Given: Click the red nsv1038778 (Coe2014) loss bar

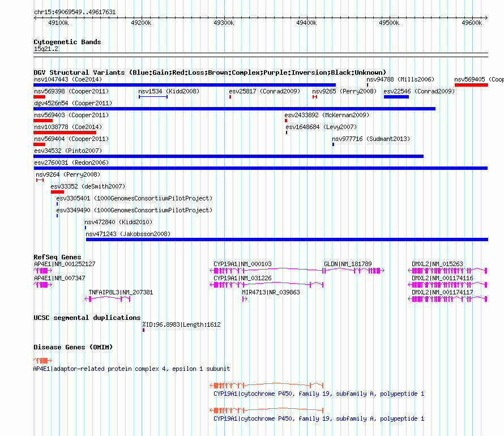Looking at the screenshot, I should click(x=65, y=132).
